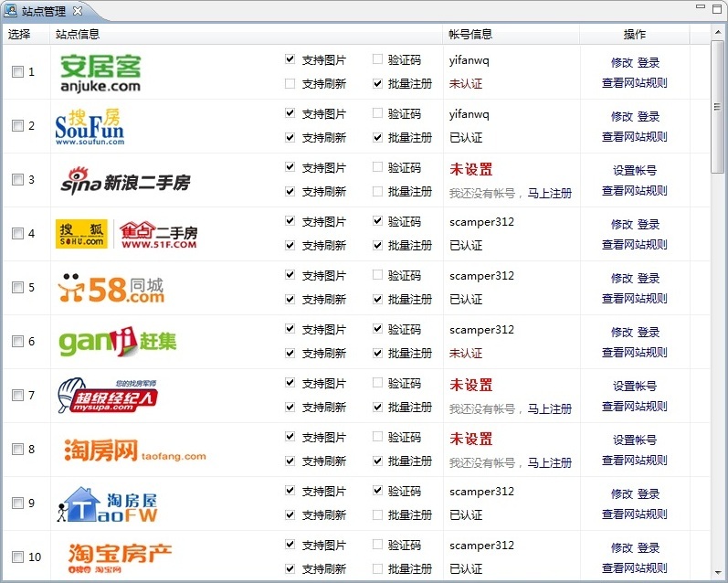
Task: Minimize the panel using the top-right icon
Action: 701,7
